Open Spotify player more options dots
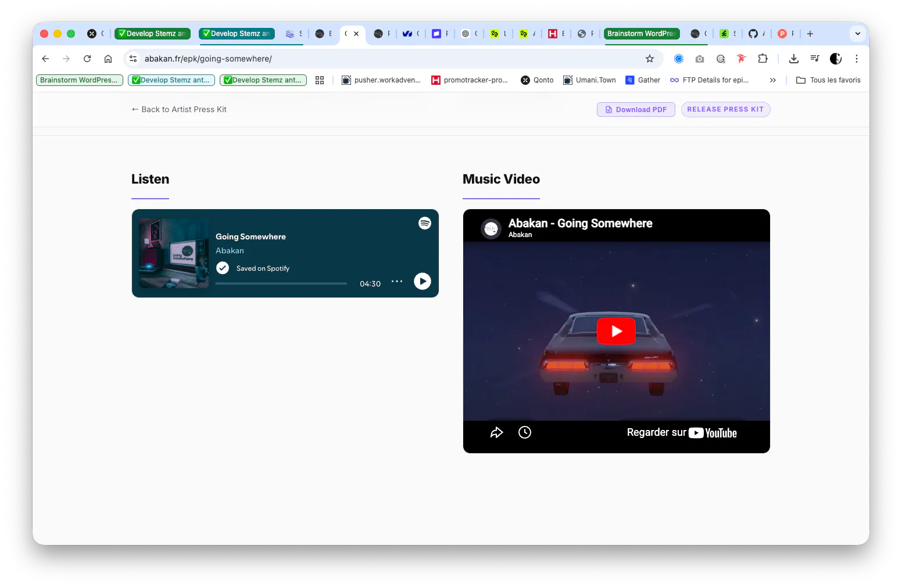902x588 pixels. [x=397, y=281]
